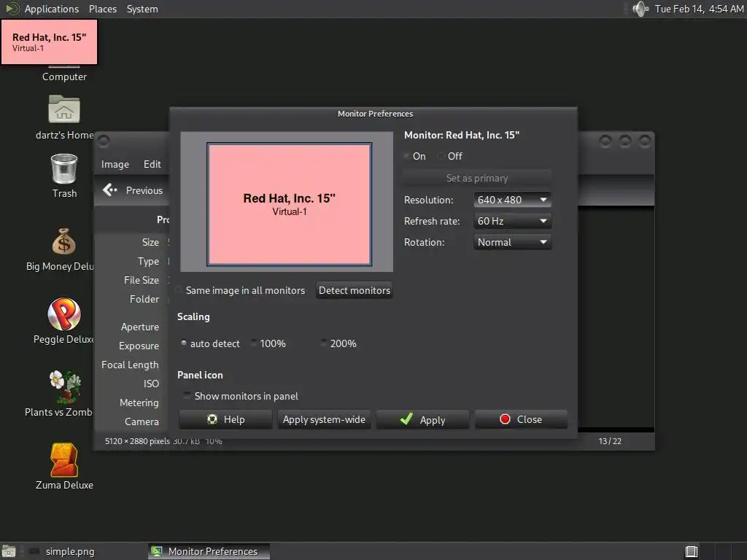The width and height of the screenshot is (747, 560).
Task: Launch Plants vs Zombies desktop icon
Action: pyautogui.click(x=65, y=386)
